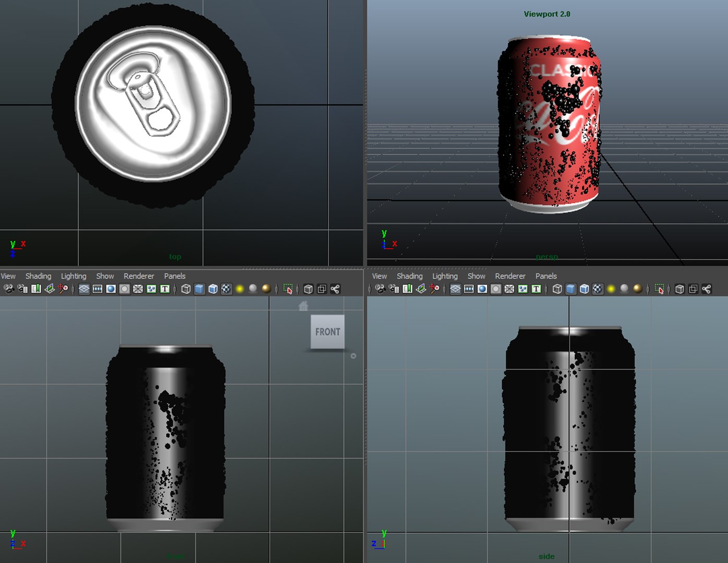Screen dimensions: 728x563
Task: Click ViewCube home icon above FRONT cube
Action: point(304,306)
